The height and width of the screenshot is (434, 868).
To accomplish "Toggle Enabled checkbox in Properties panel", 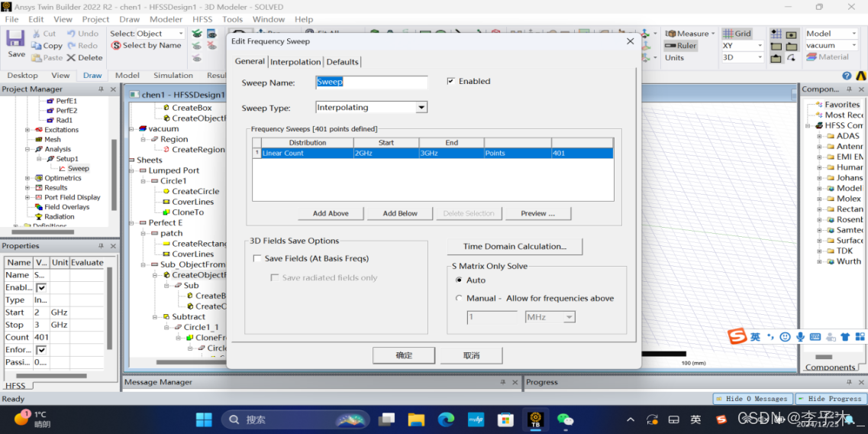I will tap(41, 287).
